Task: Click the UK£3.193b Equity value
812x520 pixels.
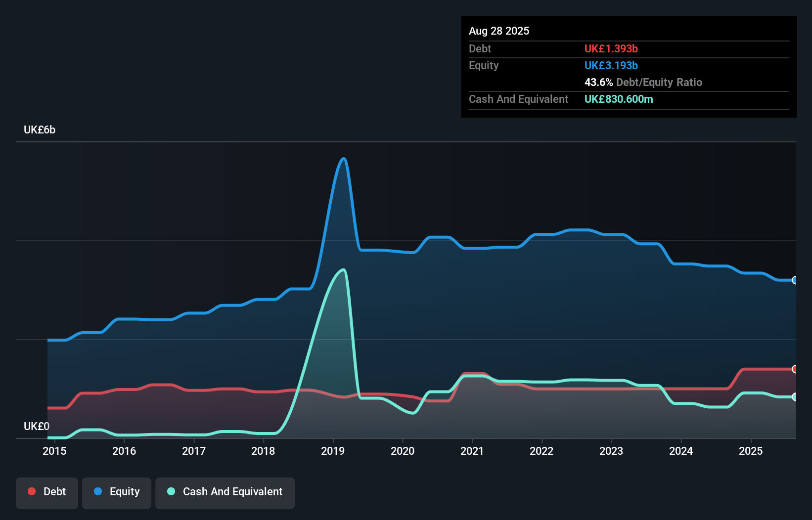Action: click(611, 65)
